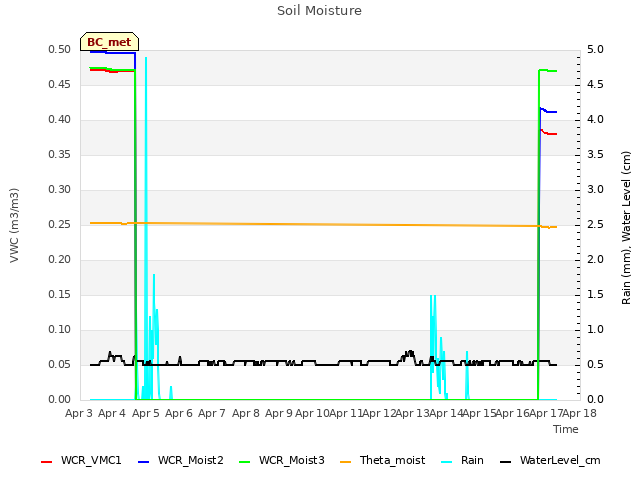
Task: Click the 2.5 right axis value
Action: tap(595, 224)
